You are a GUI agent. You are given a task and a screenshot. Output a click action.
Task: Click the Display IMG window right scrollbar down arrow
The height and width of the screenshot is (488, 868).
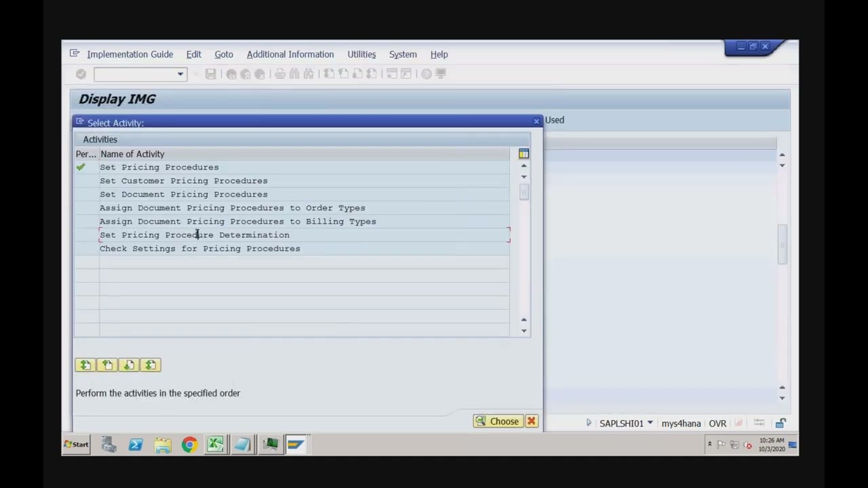coord(782,399)
